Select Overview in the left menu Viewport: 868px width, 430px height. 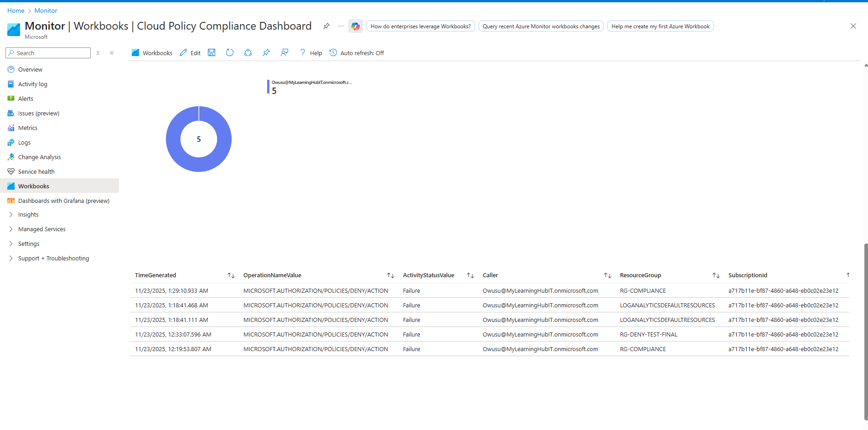tap(30, 69)
